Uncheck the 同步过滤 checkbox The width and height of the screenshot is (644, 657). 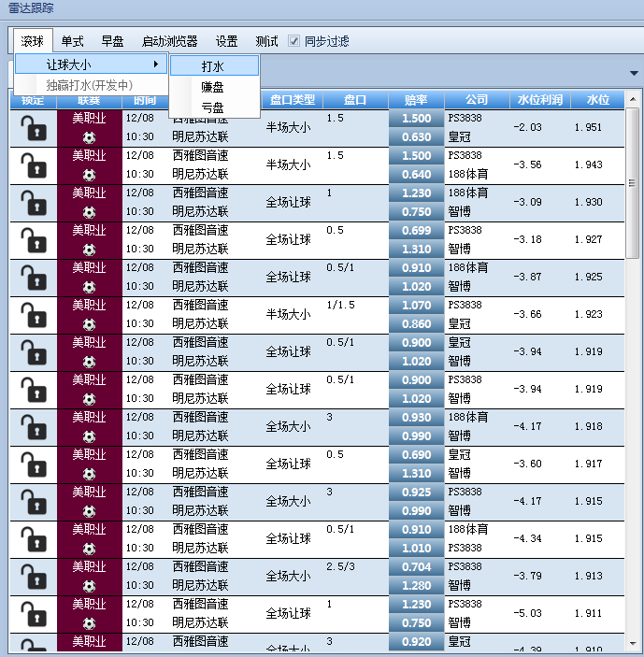click(294, 41)
